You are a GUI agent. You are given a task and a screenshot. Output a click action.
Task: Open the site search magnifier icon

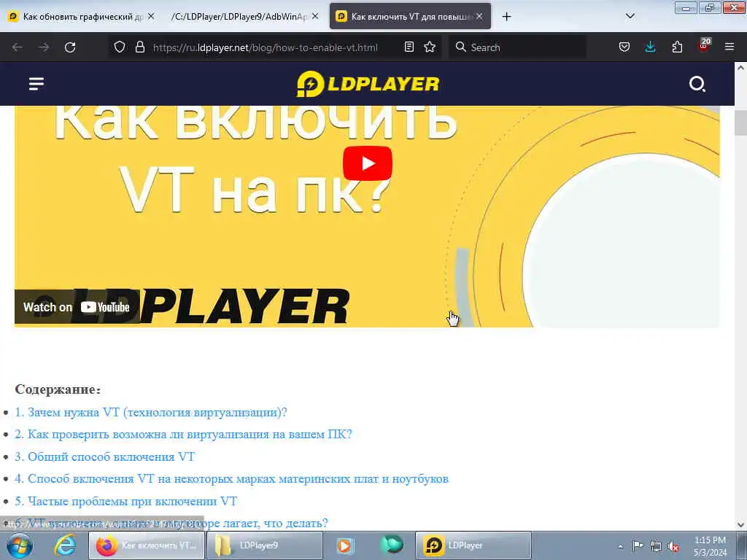click(697, 84)
